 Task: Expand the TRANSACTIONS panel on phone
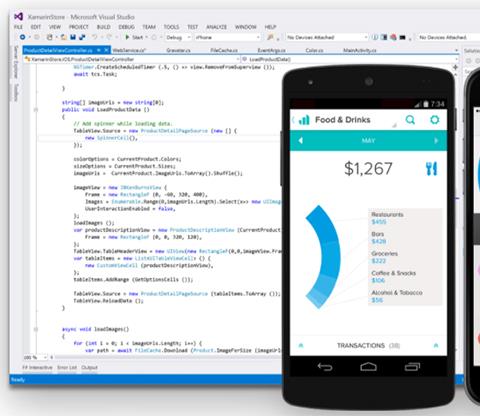click(368, 345)
